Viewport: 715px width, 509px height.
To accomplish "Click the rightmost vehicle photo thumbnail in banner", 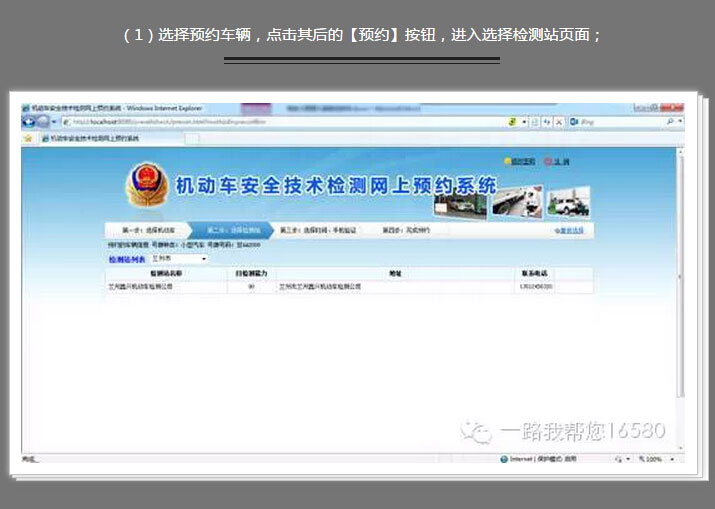I will [569, 202].
